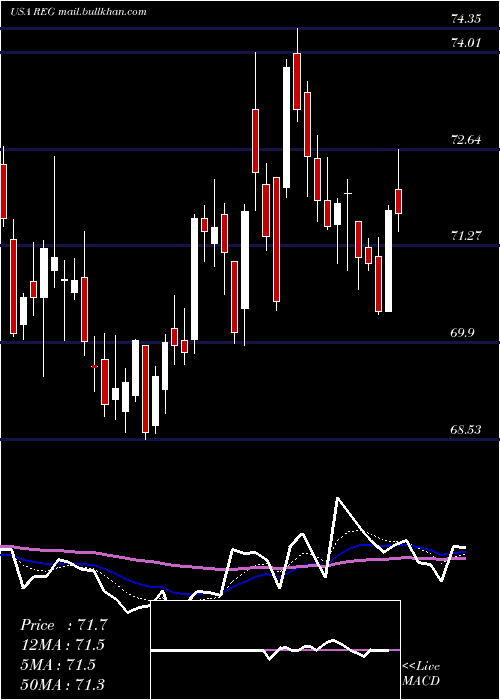
Task: Click the USA REG mail.bullkhan.com title
Action: click(79, 12)
